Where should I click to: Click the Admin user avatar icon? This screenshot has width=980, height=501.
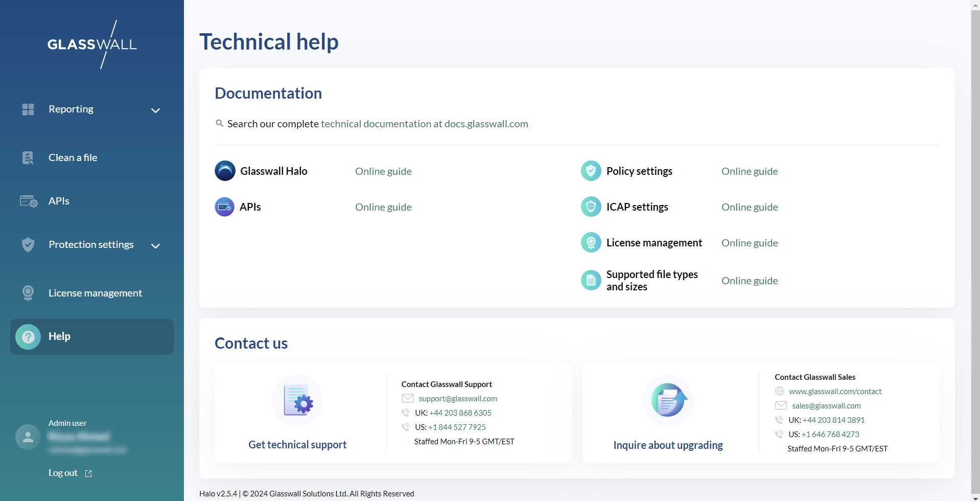click(28, 437)
